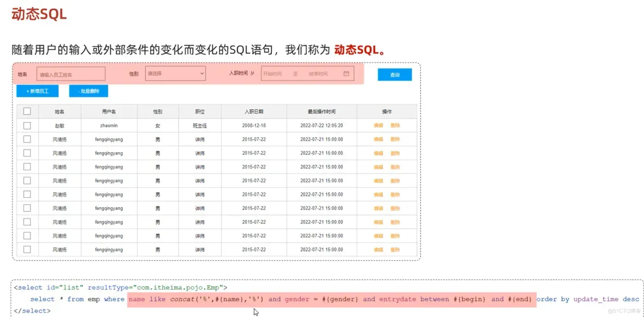
Task: Select the 2008-12-18 entry date cell
Action: pos(254,126)
